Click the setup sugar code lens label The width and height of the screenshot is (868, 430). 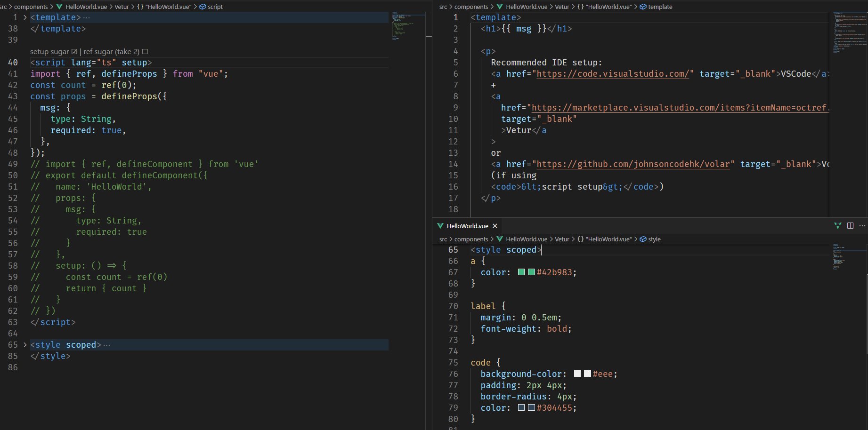point(49,52)
